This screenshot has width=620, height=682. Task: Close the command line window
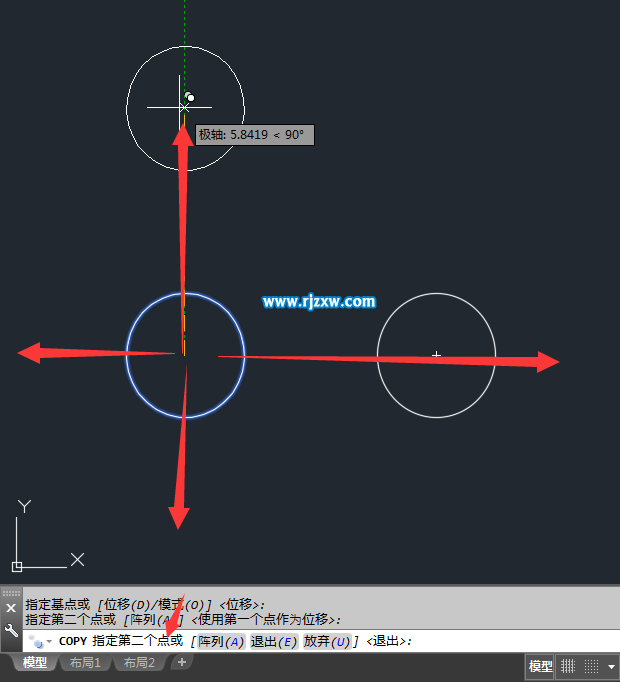pyautogui.click(x=11, y=608)
